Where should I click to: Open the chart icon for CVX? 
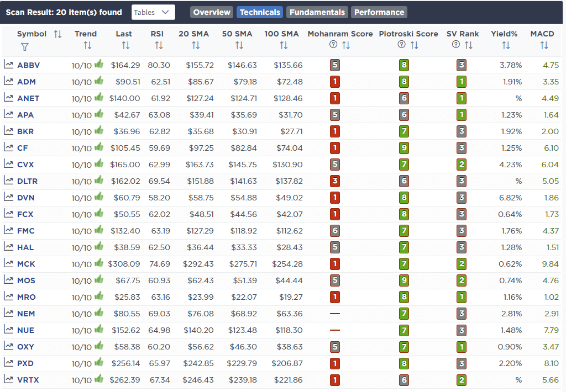click(8, 164)
